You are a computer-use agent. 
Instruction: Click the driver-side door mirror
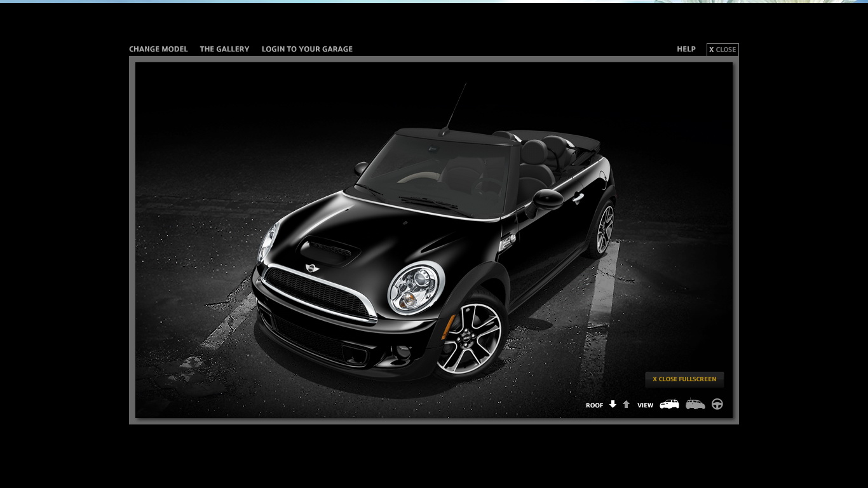click(x=548, y=200)
